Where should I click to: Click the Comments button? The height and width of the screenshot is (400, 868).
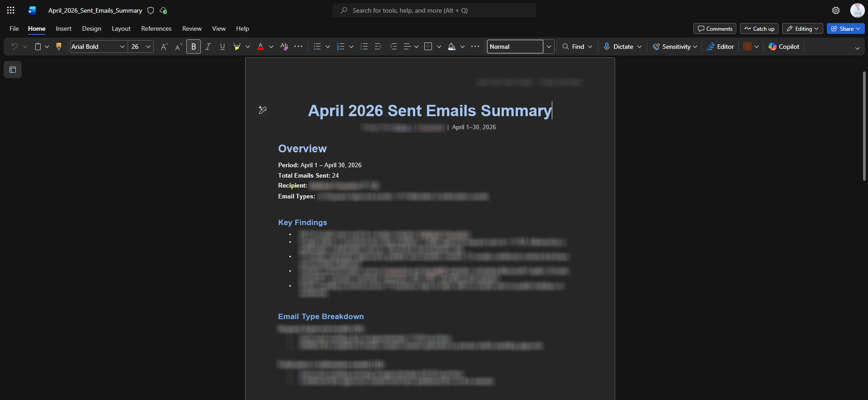[x=715, y=28]
